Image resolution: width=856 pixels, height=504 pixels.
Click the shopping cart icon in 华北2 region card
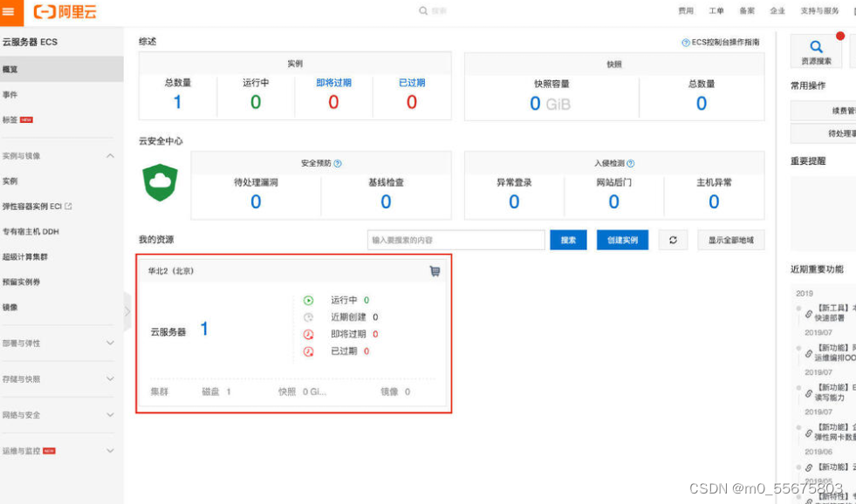click(434, 271)
